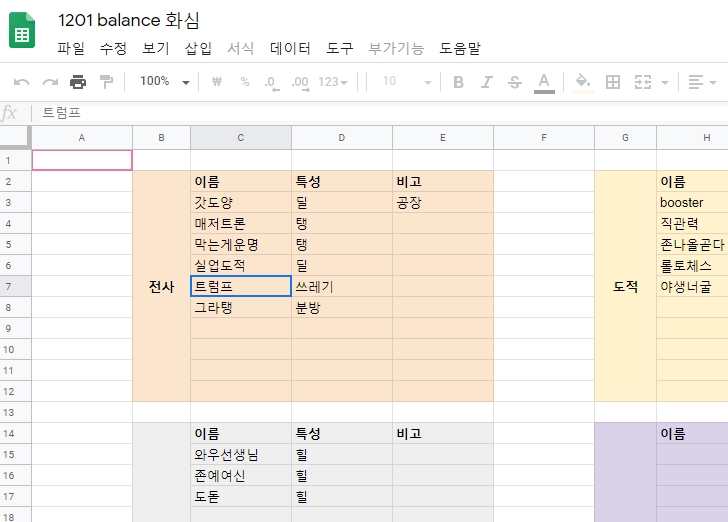The width and height of the screenshot is (728, 522).
Task: Toggle italic formatting
Action: [x=487, y=82]
